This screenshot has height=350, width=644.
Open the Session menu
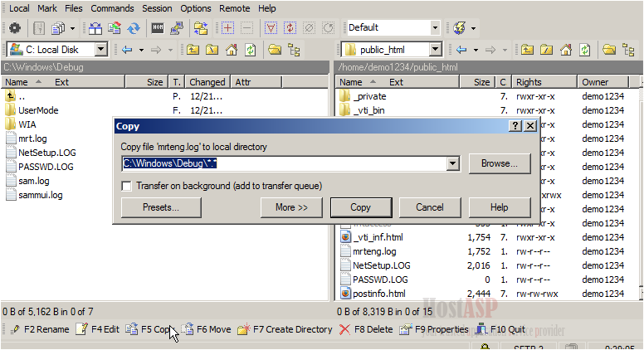click(x=157, y=8)
